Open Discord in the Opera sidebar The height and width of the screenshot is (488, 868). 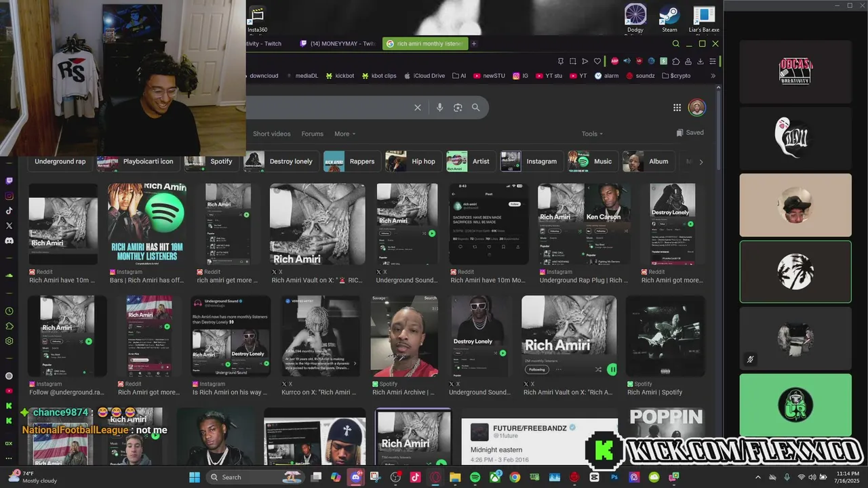pos(9,241)
